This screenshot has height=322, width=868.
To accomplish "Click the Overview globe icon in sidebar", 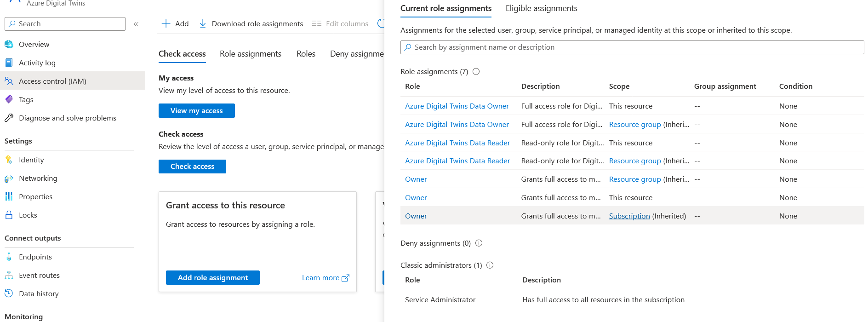I will click(9, 44).
